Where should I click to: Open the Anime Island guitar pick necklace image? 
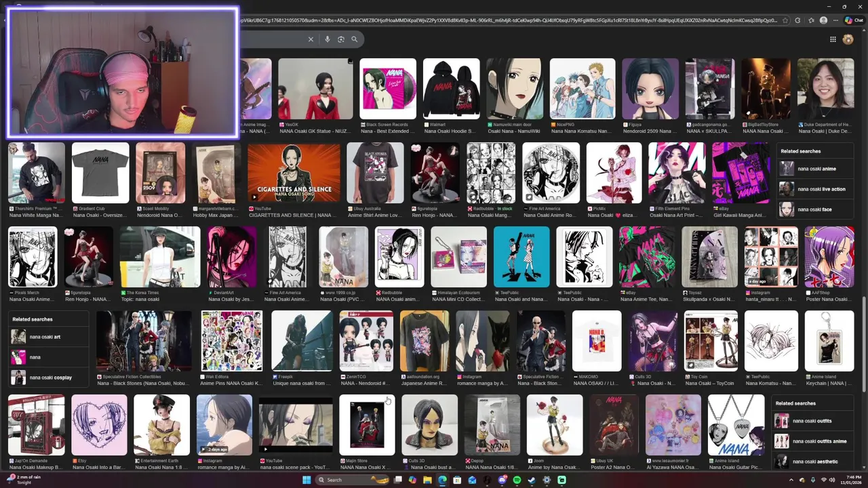click(736, 425)
